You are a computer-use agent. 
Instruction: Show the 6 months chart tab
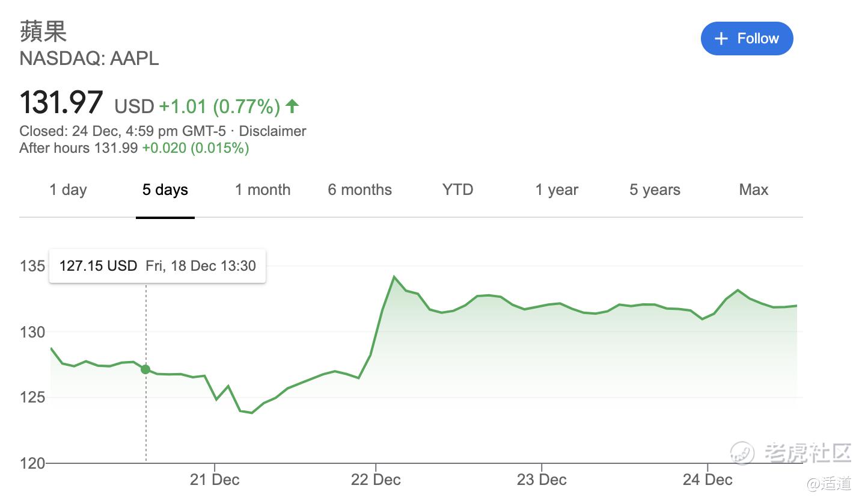point(359,190)
